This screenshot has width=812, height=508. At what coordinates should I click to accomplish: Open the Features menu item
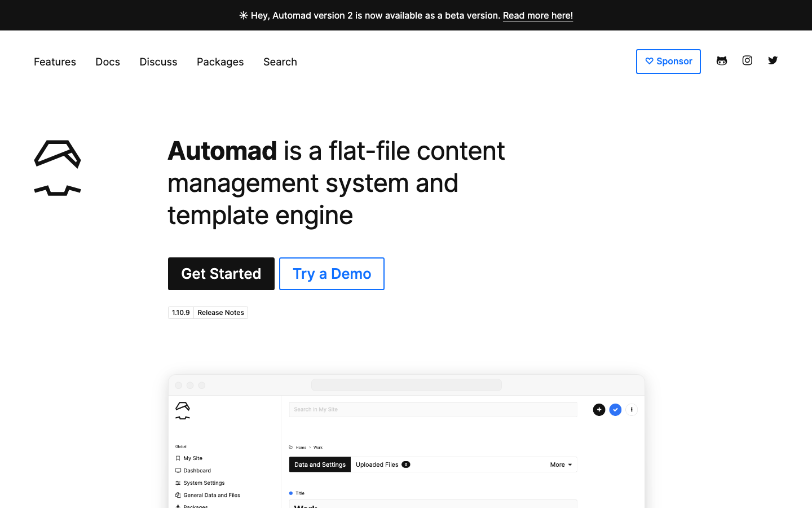coord(55,62)
